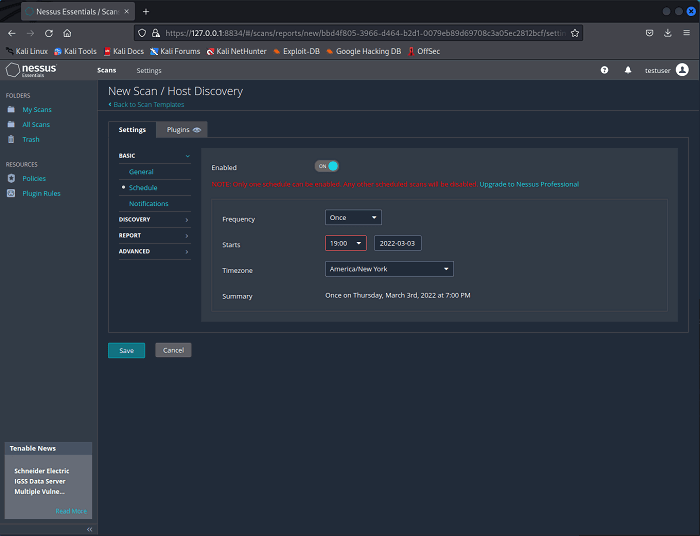Viewport: 700px width, 536px height.
Task: Click the Trash bin icon
Action: click(11, 139)
